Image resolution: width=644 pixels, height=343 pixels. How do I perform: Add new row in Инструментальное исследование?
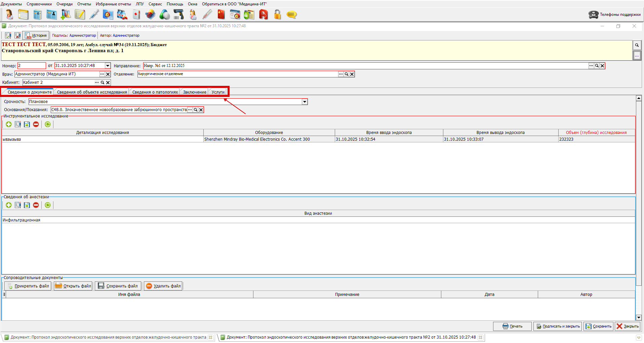click(x=9, y=124)
